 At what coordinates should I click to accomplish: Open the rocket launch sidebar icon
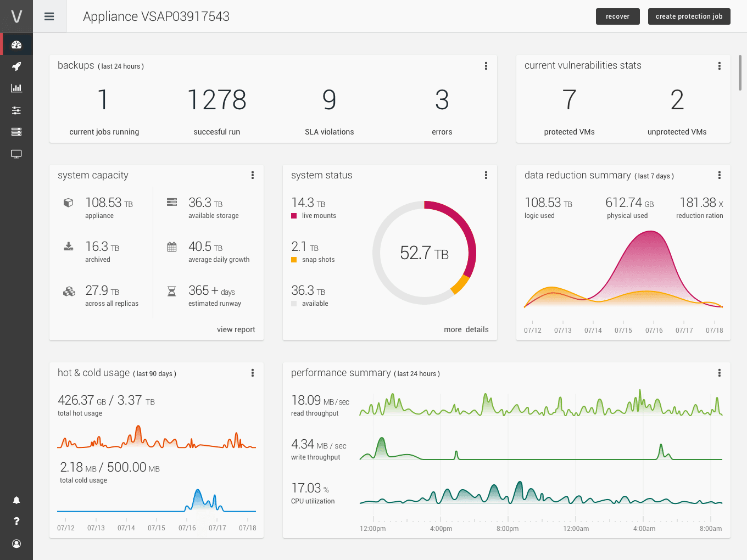tap(16, 66)
